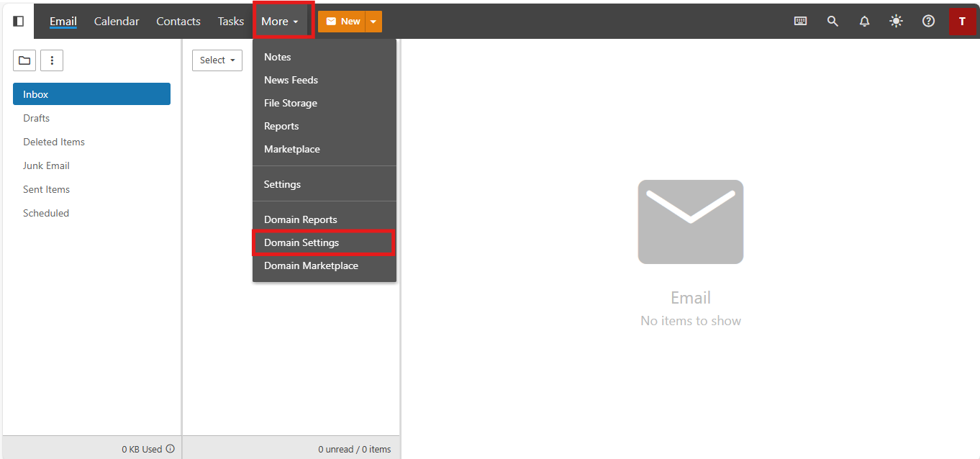This screenshot has height=459, width=980.
Task: Select the Sent Items folder
Action: (x=46, y=189)
